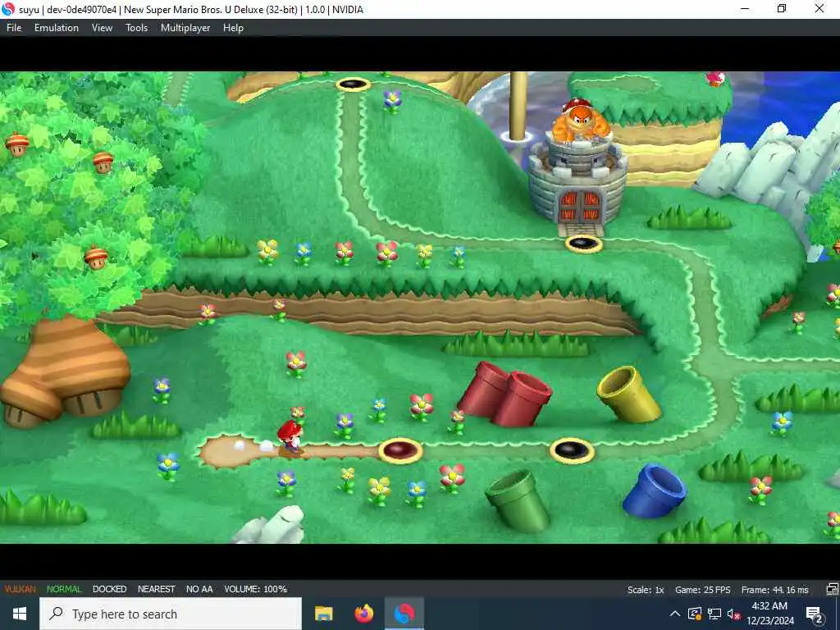Open File Explorer from the taskbar

[x=323, y=614]
